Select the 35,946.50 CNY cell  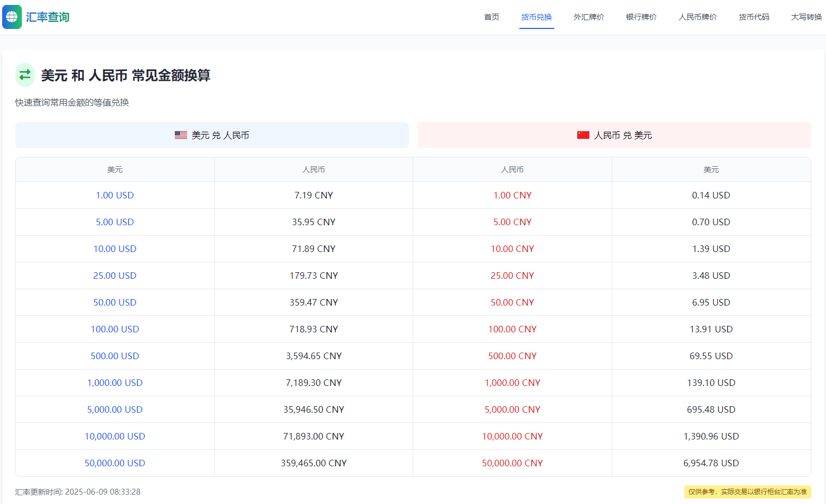point(314,409)
